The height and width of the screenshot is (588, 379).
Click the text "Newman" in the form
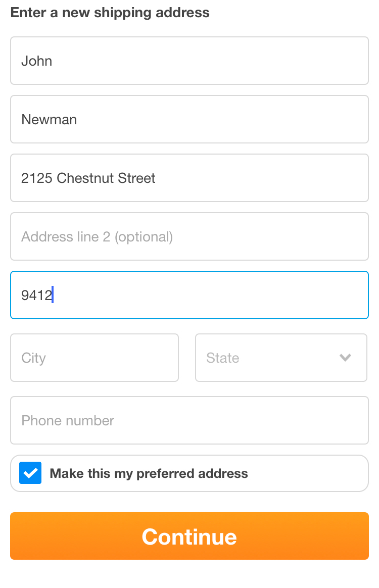(x=49, y=120)
